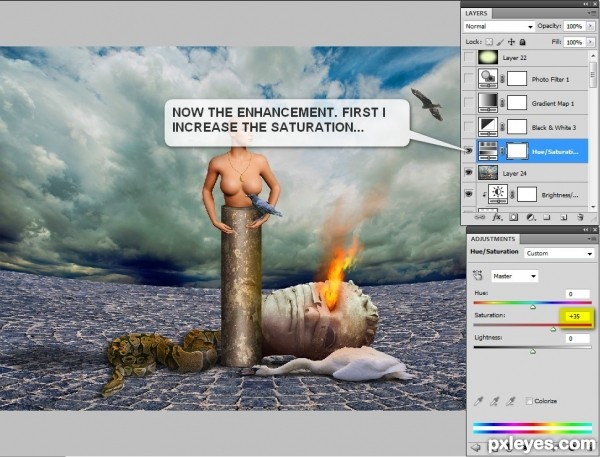The height and width of the screenshot is (457, 600).
Task: Toggle lock all padlock icon
Action: pos(523,42)
